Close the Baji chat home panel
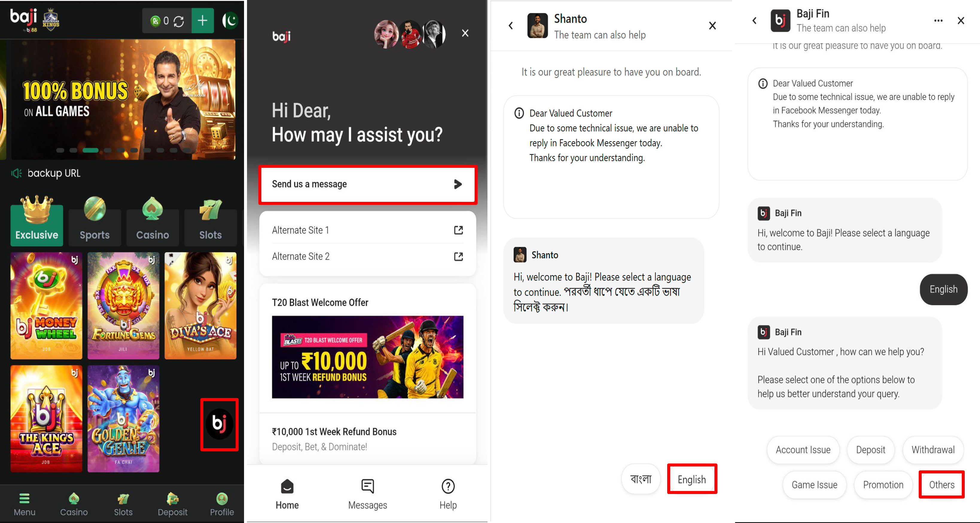This screenshot has height=523, width=980. [465, 33]
